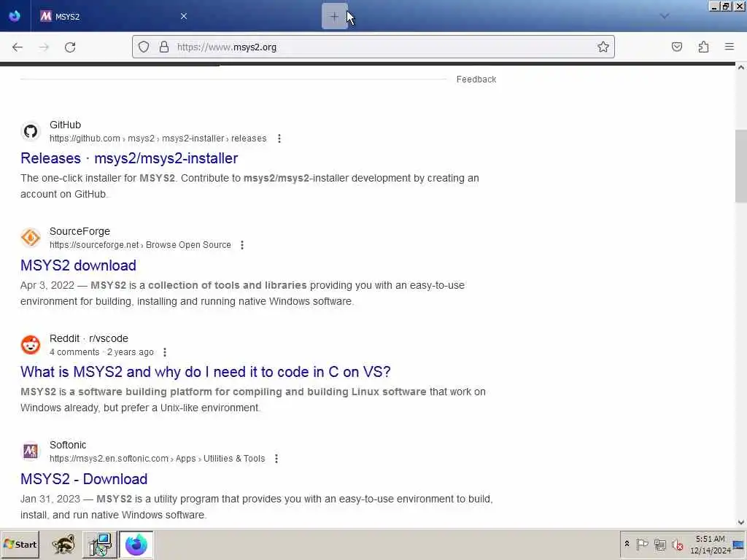Go back to previous page

pyautogui.click(x=18, y=47)
